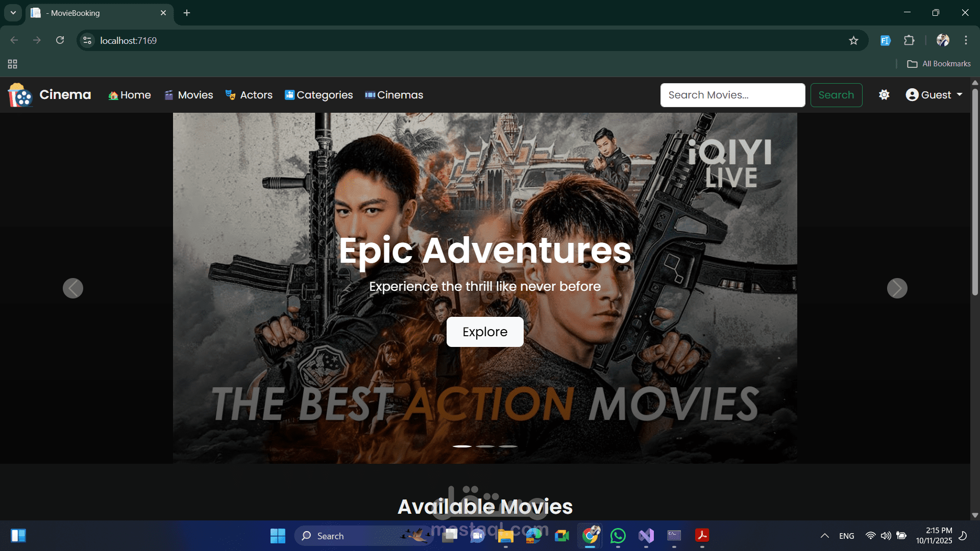
Task: Expand the Chrome tab search dropdown
Action: coord(13,13)
